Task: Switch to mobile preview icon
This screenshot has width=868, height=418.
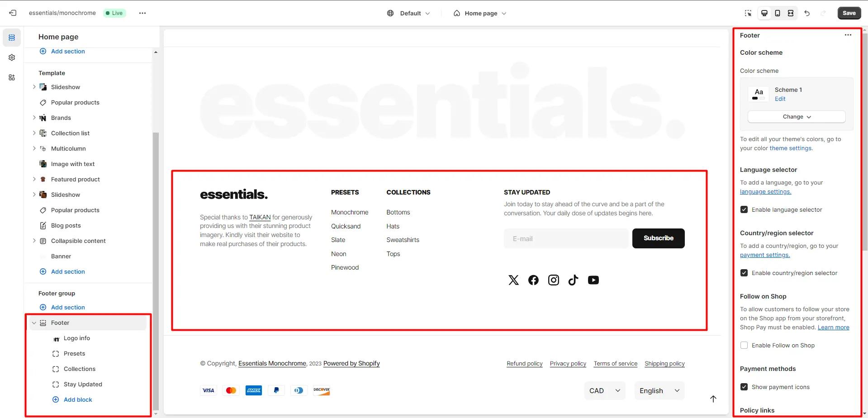Action: [777, 13]
